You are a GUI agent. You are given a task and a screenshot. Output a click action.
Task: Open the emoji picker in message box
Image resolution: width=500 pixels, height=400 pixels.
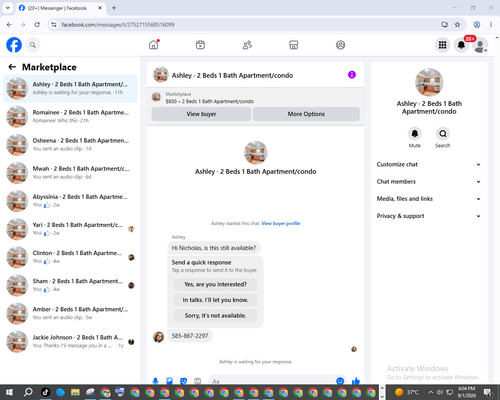(340, 381)
